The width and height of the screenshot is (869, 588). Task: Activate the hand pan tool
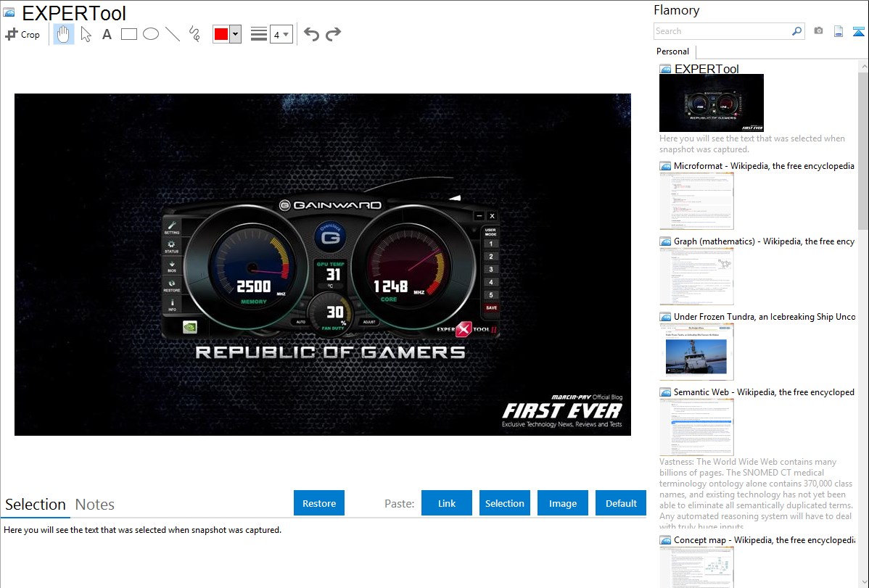pyautogui.click(x=64, y=34)
